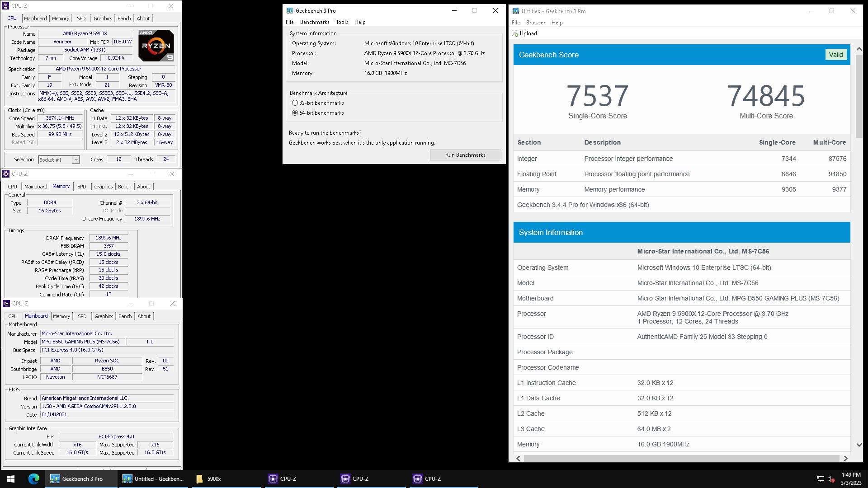This screenshot has height=488, width=868.
Task: Click the Valid badge on Geekbench Score
Action: [835, 55]
